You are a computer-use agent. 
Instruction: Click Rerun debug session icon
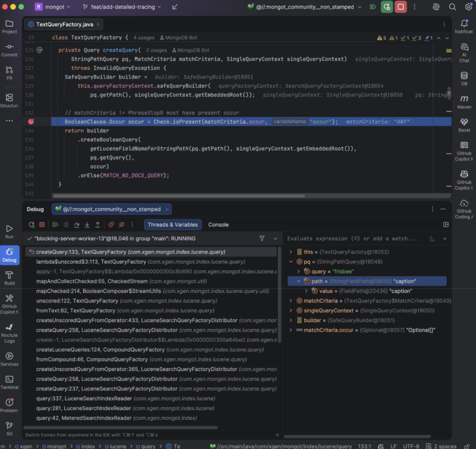click(x=31, y=224)
